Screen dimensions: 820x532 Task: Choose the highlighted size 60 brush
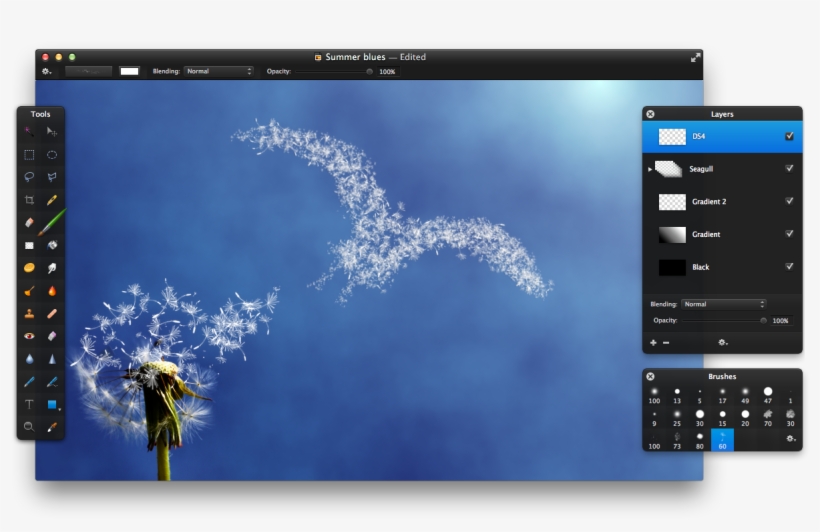click(722, 440)
